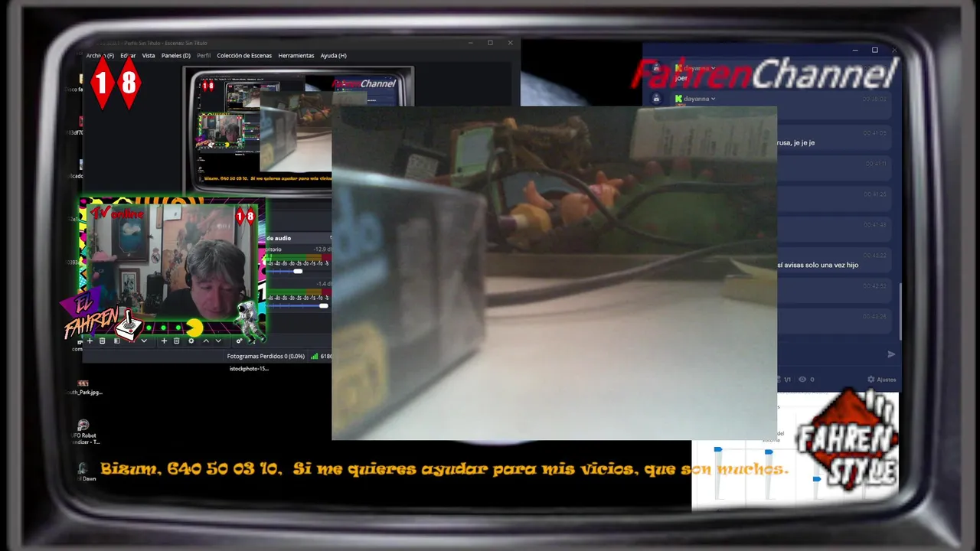Open the Colección de Escenas menu
Image resolution: width=980 pixels, height=551 pixels.
244,56
